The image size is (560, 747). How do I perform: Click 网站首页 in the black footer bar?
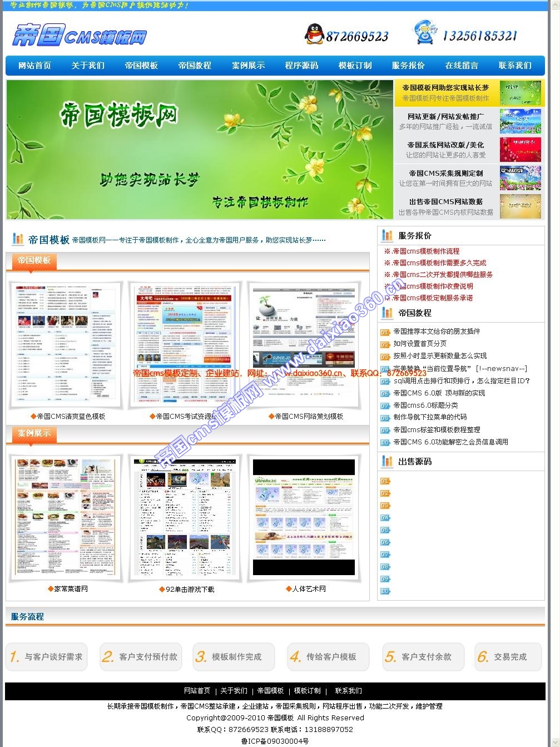pyautogui.click(x=197, y=691)
